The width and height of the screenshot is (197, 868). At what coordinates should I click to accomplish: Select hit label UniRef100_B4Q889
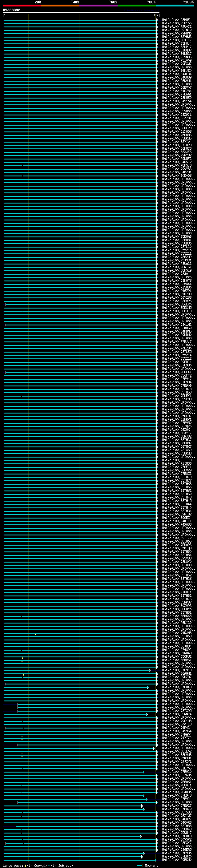(177, 78)
